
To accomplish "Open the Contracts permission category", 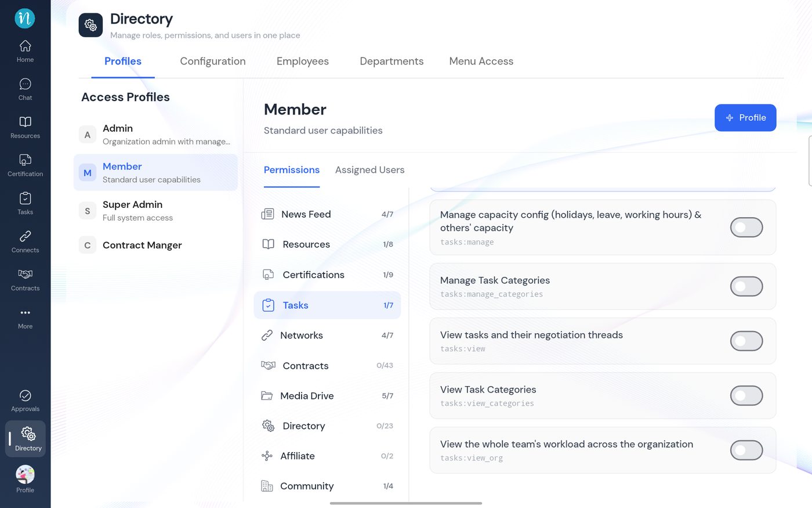I will click(327, 365).
